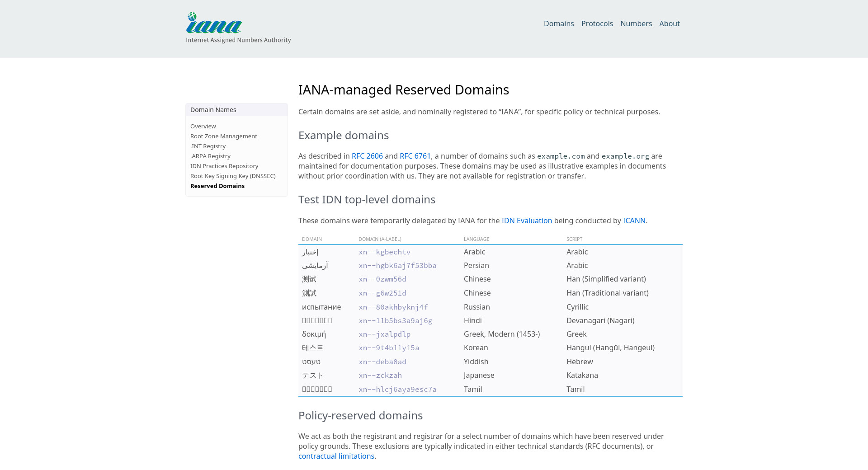Follow the IDN Evaluation link
This screenshot has height=470, width=868.
coord(526,221)
